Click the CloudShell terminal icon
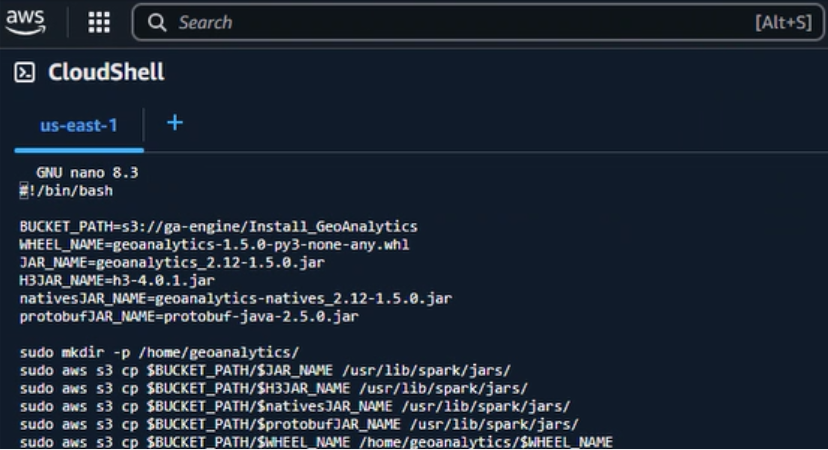The image size is (828, 450). pos(25,72)
